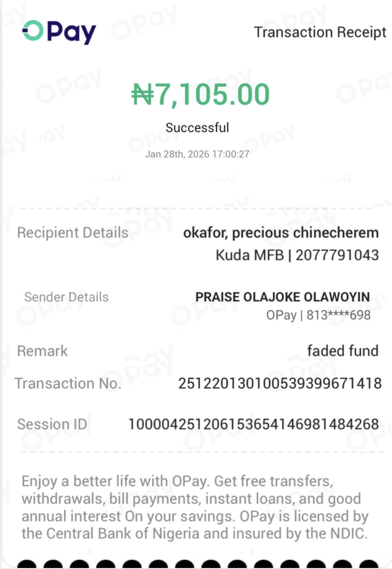The image size is (392, 569).
Task: Click the 'Enjoy a better life' footer line
Action: click(x=177, y=481)
